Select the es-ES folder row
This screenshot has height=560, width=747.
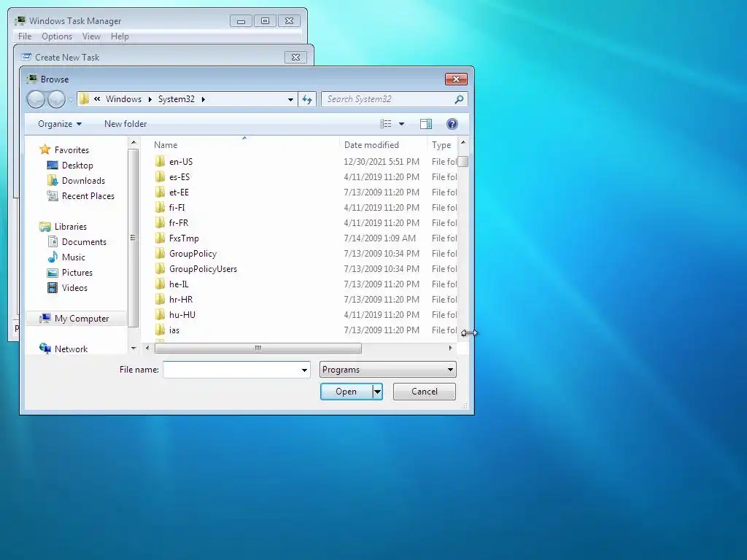click(305, 177)
